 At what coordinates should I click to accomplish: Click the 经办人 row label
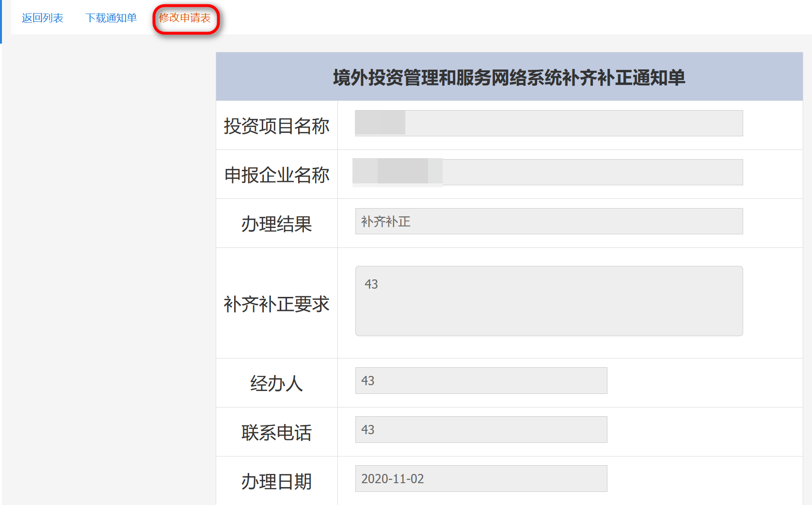point(276,384)
